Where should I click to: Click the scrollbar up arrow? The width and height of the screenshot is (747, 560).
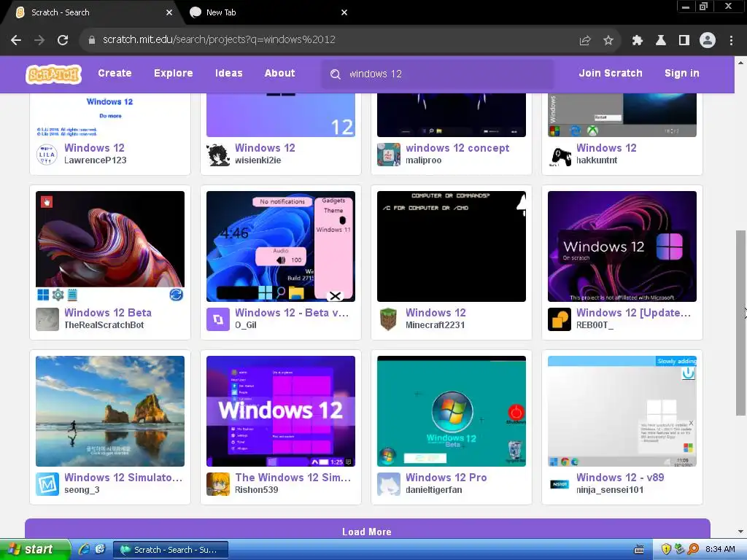[740, 62]
